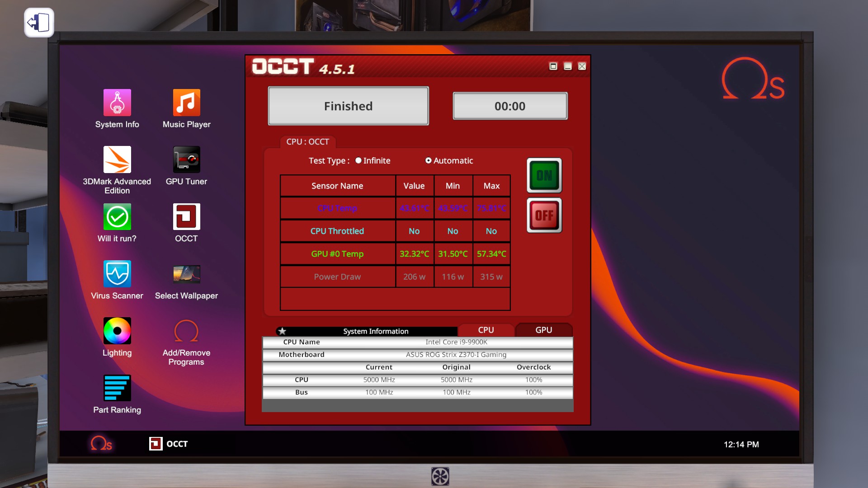This screenshot has width=868, height=488.
Task: Switch to the GPU information tab
Action: coord(544,330)
